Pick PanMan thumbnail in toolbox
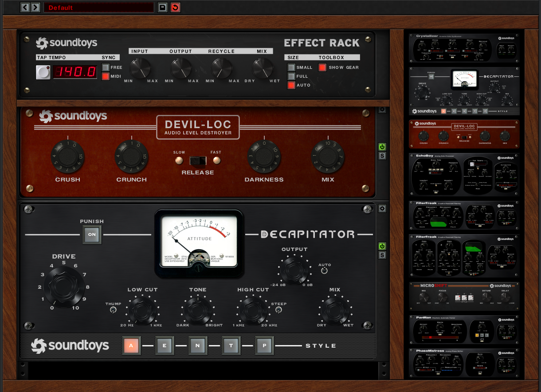The image size is (541, 392). point(464,330)
